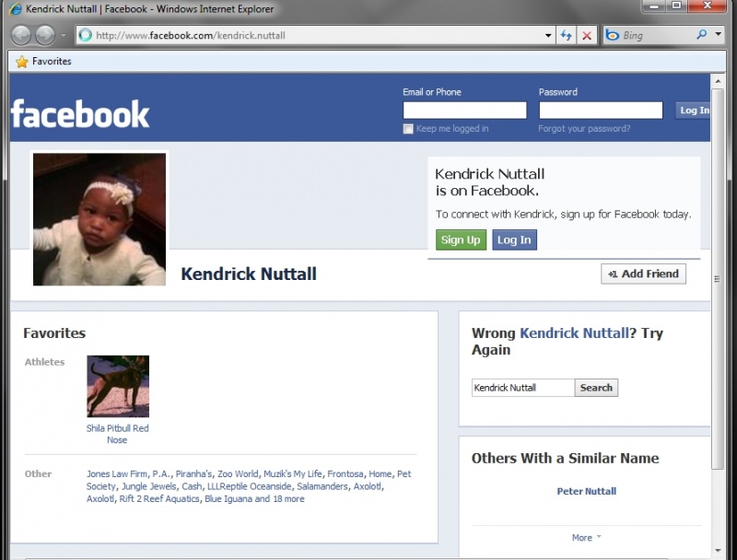Stop loading with the red X button

[587, 35]
